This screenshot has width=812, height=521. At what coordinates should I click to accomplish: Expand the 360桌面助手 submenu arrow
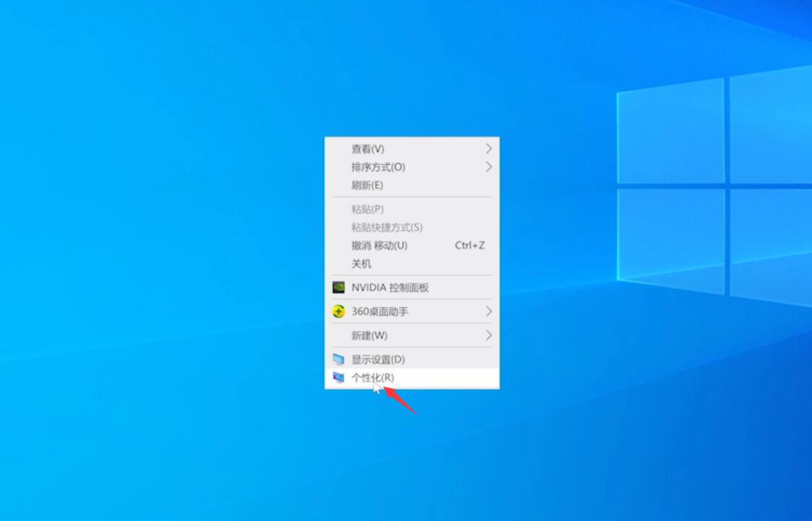tap(488, 311)
